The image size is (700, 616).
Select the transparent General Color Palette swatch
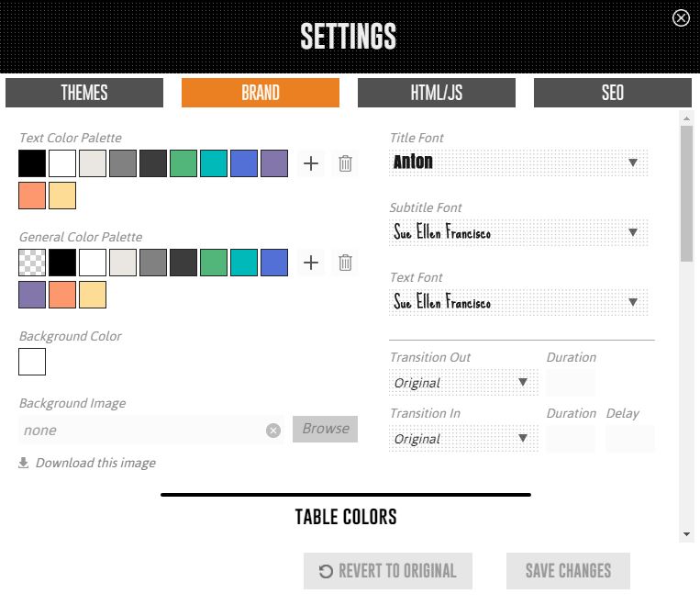(x=32, y=263)
